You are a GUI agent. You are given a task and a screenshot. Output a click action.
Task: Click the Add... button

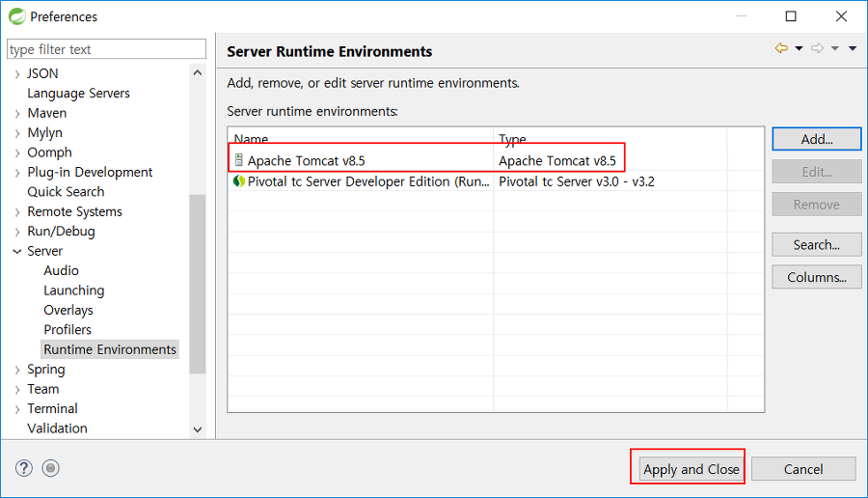[x=817, y=139]
